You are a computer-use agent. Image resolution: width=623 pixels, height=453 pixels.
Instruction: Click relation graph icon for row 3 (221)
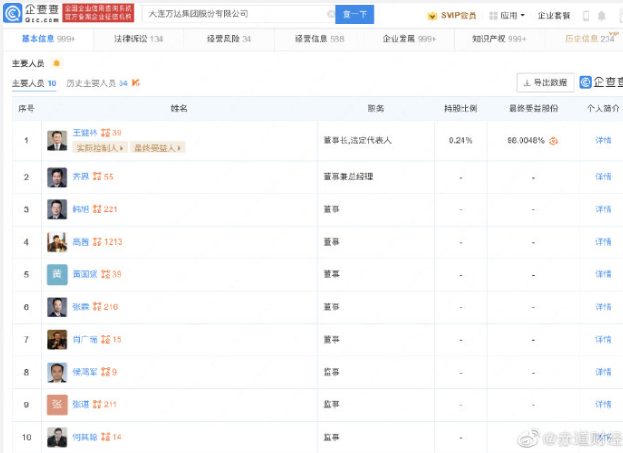coord(97,209)
